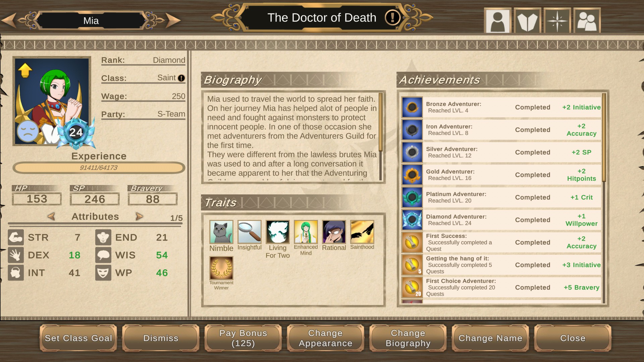Click the Sainthood trait icon
This screenshot has width=644, height=362.
[x=362, y=232]
